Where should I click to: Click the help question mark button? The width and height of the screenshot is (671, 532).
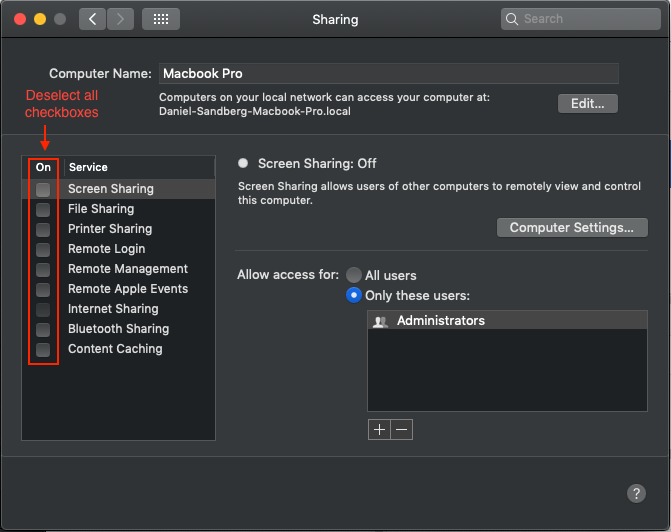pos(636,493)
